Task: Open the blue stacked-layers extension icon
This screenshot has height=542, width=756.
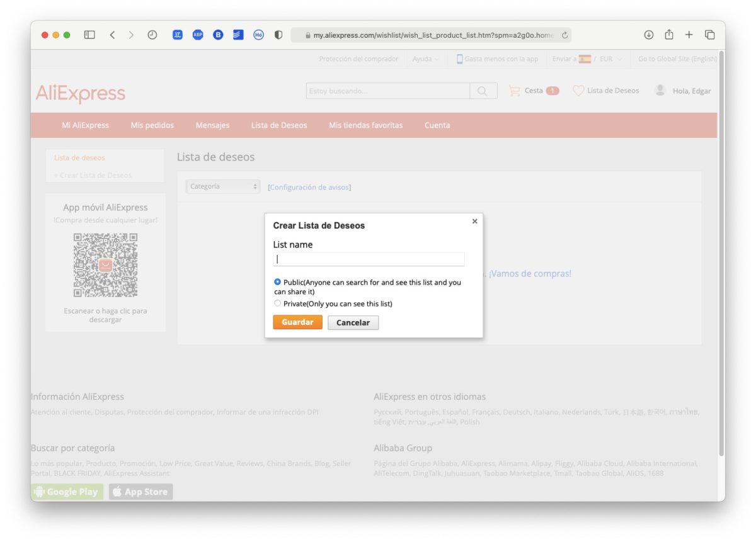Action: point(238,35)
